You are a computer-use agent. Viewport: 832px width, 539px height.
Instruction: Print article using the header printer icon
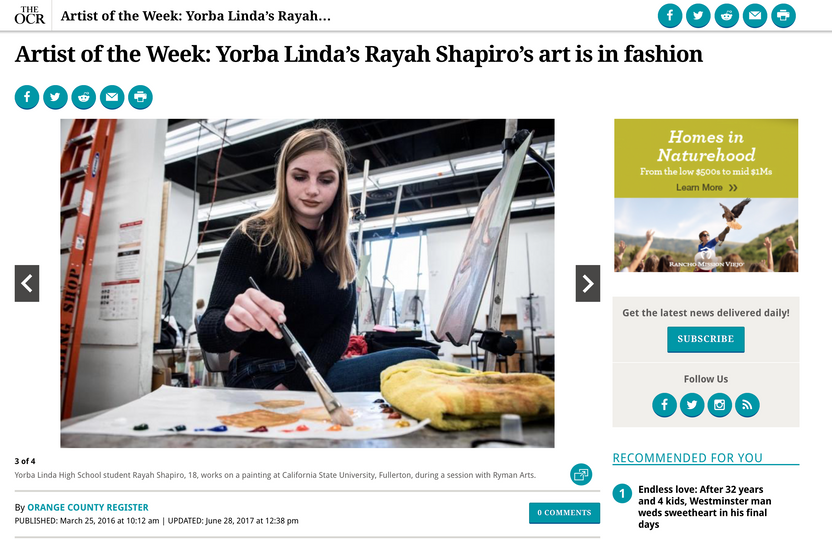[x=783, y=15]
